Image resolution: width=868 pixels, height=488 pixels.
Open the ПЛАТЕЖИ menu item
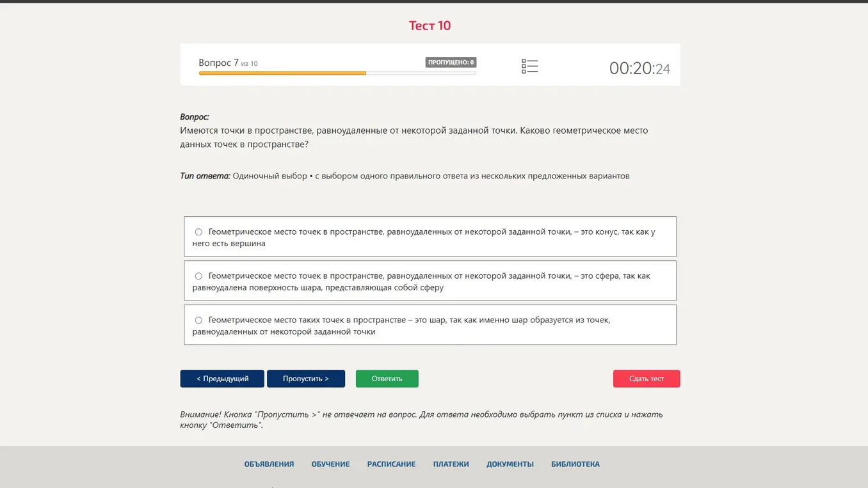451,464
